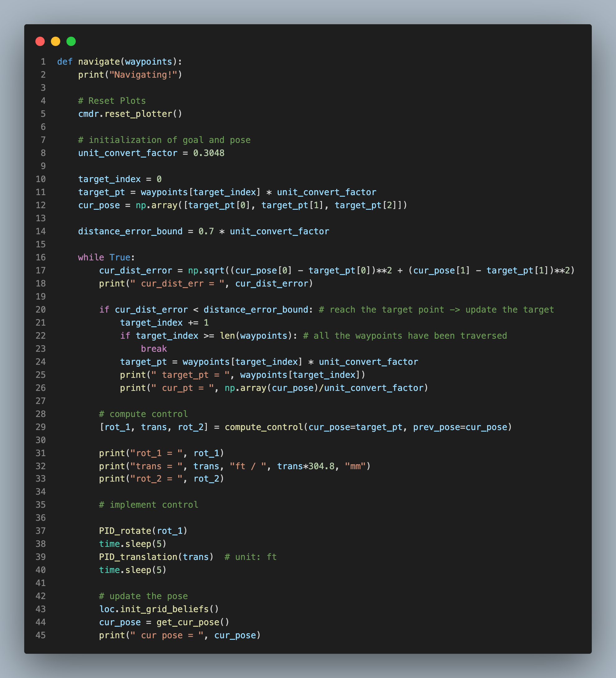
Task: Click the 'if cur_dist_error < distance_error_bound' condition
Action: coord(204,310)
